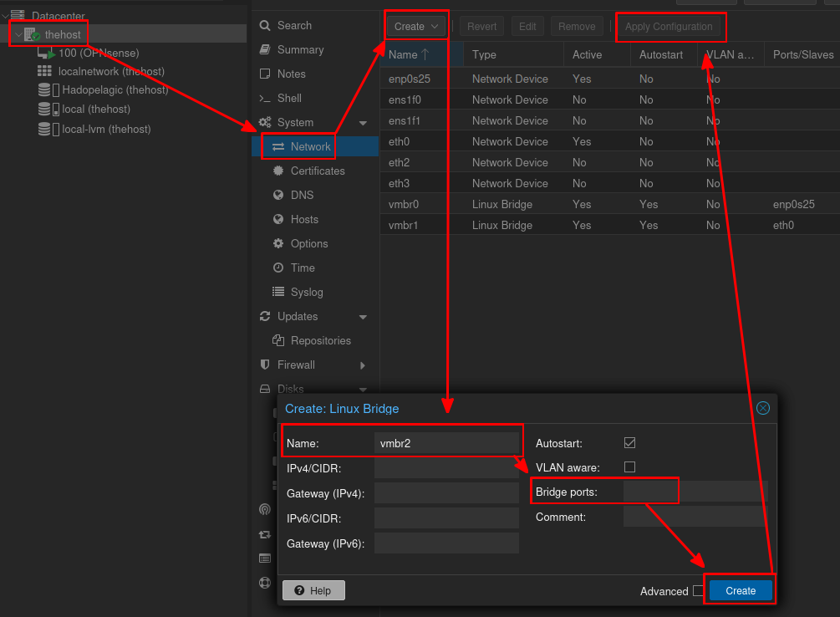Open the Summary menu item
840x617 pixels.
coord(300,50)
